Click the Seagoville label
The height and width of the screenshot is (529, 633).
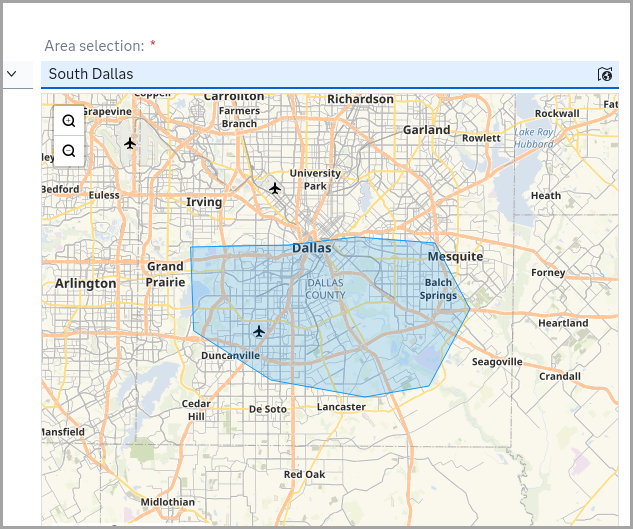point(497,362)
